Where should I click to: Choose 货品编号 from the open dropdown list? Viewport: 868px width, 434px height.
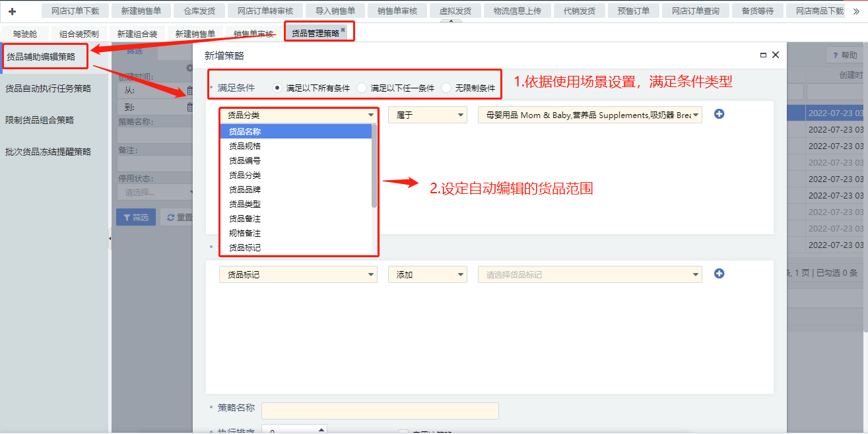(x=245, y=161)
